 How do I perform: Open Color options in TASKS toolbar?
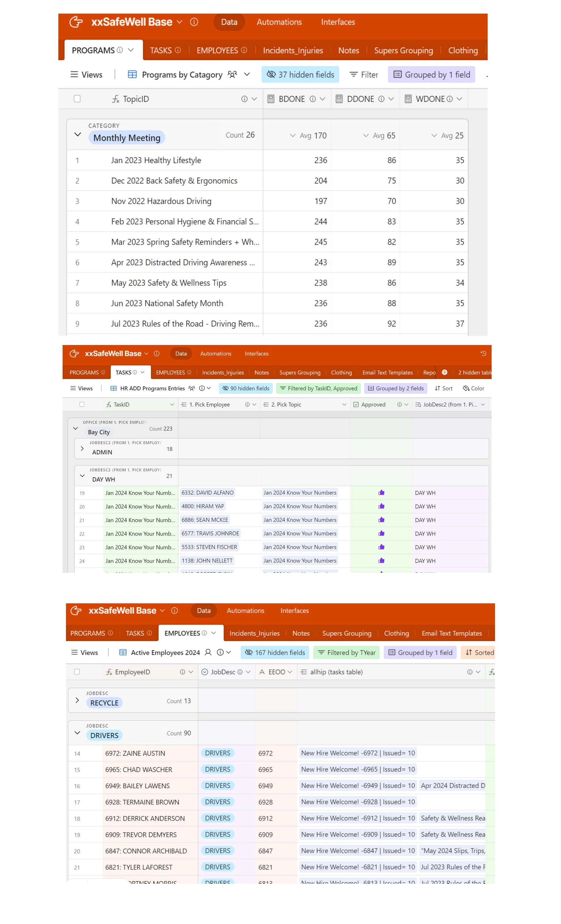click(473, 388)
